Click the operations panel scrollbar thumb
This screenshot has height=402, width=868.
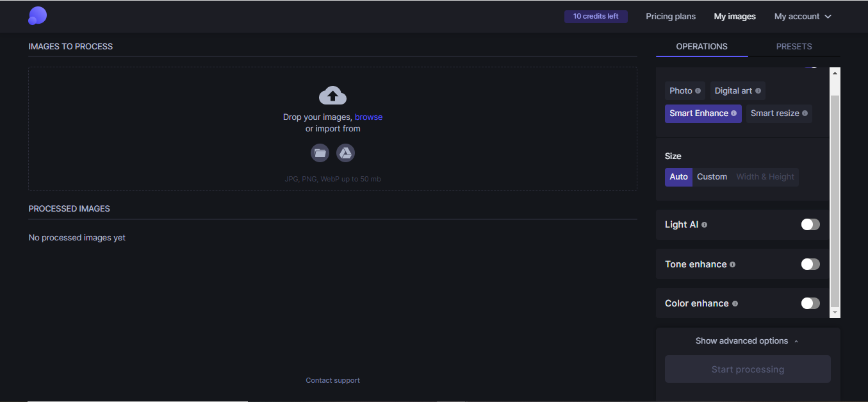point(835,200)
